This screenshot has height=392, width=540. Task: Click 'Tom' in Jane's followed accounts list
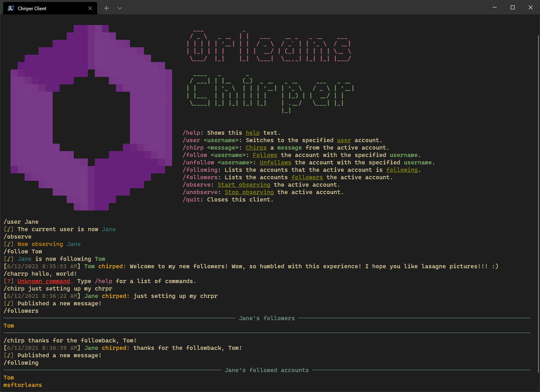pyautogui.click(x=9, y=378)
